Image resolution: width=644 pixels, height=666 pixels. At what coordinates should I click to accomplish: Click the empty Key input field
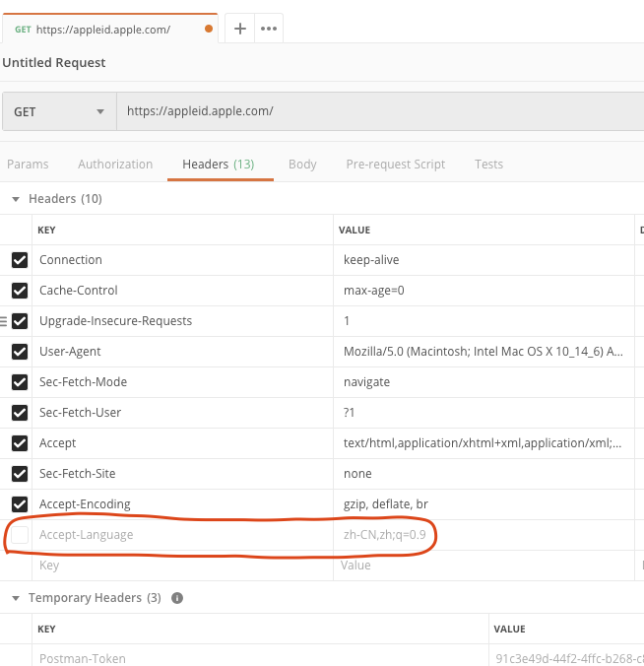click(182, 566)
